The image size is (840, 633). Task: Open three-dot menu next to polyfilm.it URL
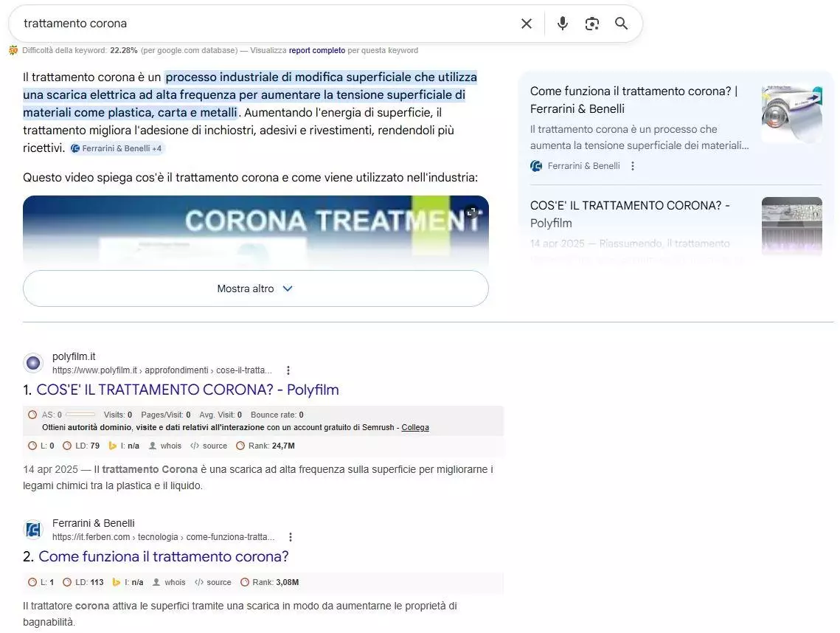point(288,370)
